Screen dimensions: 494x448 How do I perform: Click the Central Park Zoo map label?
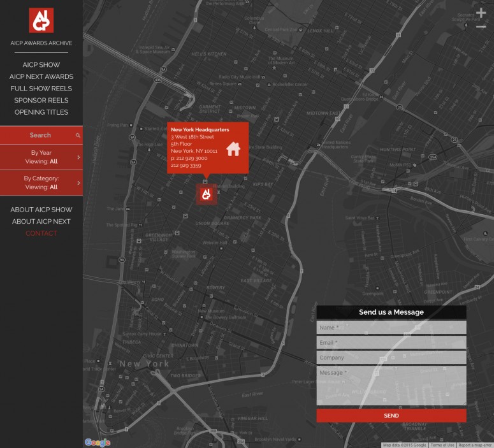(281, 29)
